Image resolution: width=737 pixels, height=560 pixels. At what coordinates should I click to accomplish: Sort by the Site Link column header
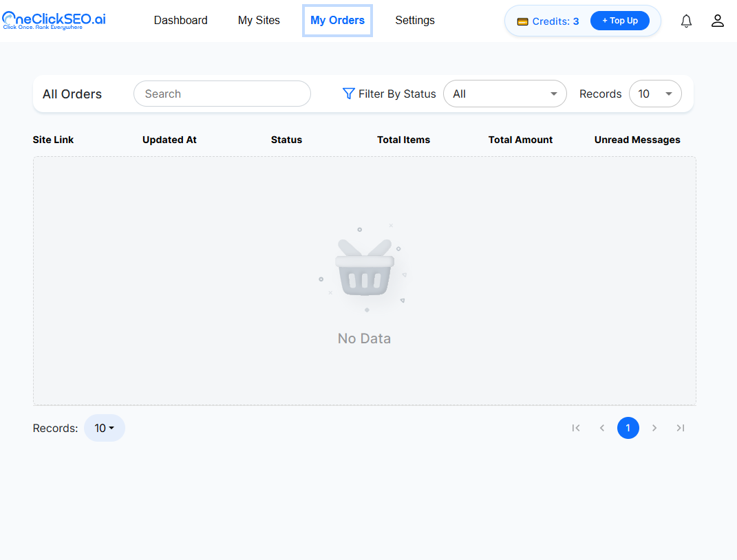point(53,140)
